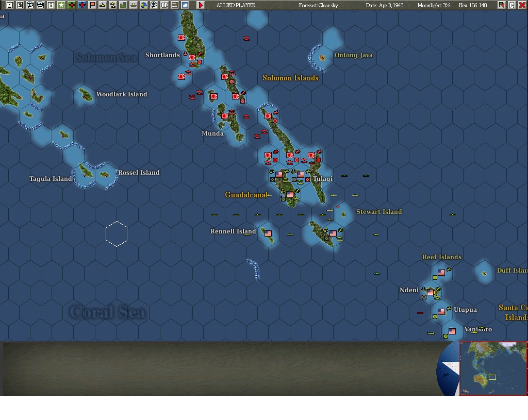Select the US flag base at Vanikoro
This screenshot has width=528, height=420.
(x=452, y=331)
